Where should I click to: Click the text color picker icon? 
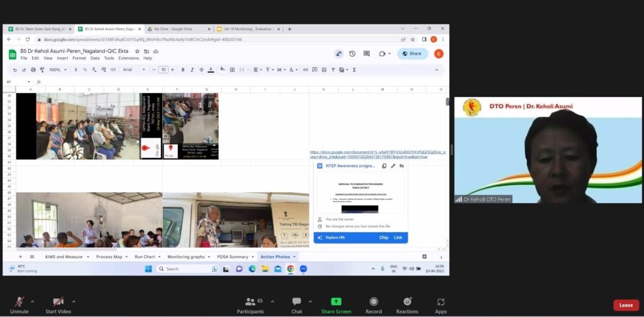(211, 70)
